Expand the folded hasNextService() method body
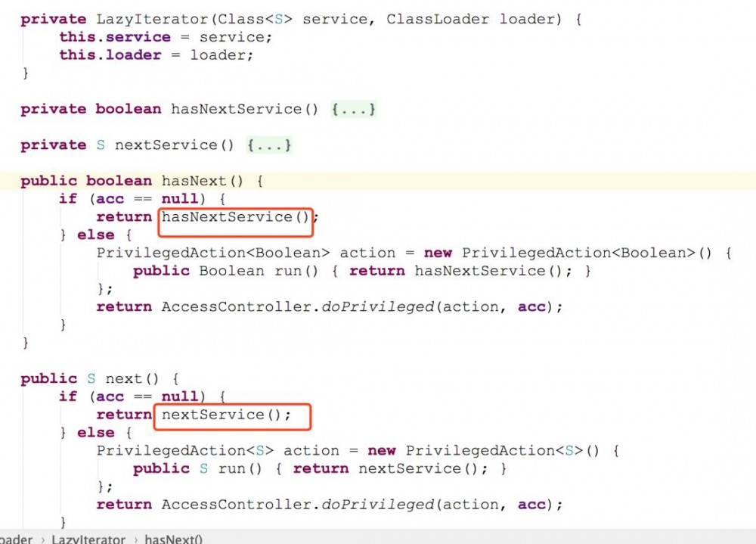The height and width of the screenshot is (544, 756). (x=353, y=109)
